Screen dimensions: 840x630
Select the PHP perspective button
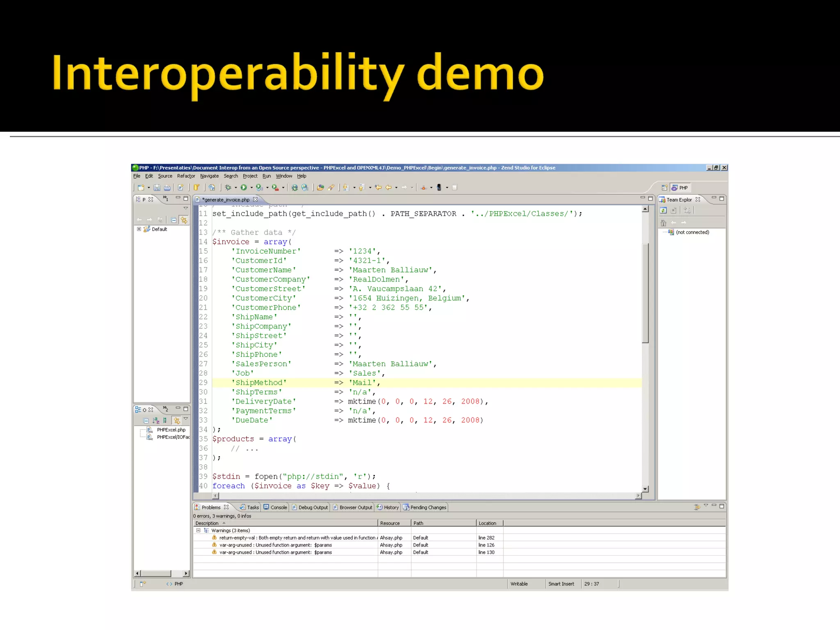(x=680, y=188)
